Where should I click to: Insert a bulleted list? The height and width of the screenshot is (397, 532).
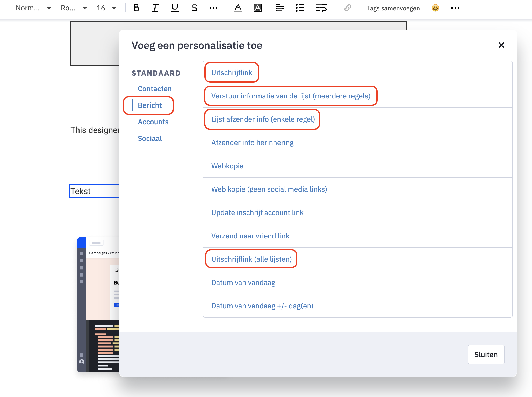[x=300, y=8]
